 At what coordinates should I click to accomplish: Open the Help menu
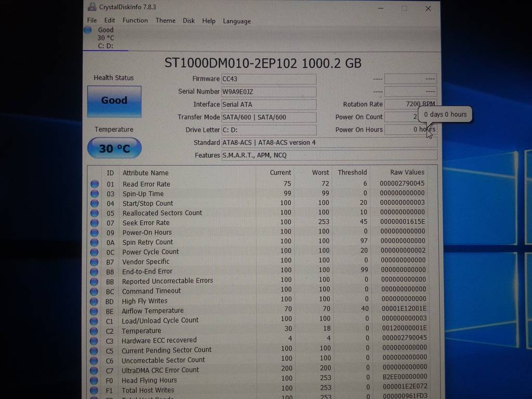(x=209, y=21)
